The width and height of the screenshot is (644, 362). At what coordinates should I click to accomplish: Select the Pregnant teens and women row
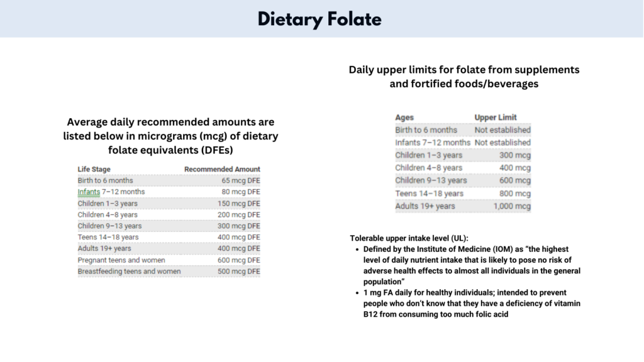pos(169,260)
